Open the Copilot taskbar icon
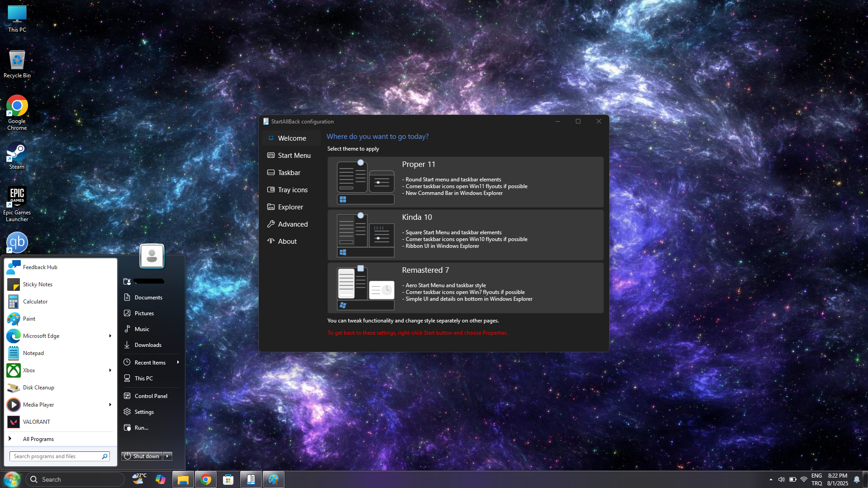868x488 pixels. click(161, 479)
